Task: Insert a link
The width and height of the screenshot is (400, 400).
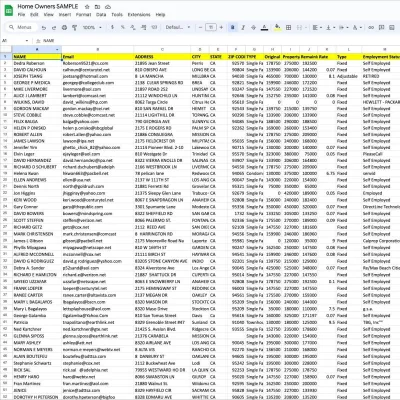Action: [371, 27]
